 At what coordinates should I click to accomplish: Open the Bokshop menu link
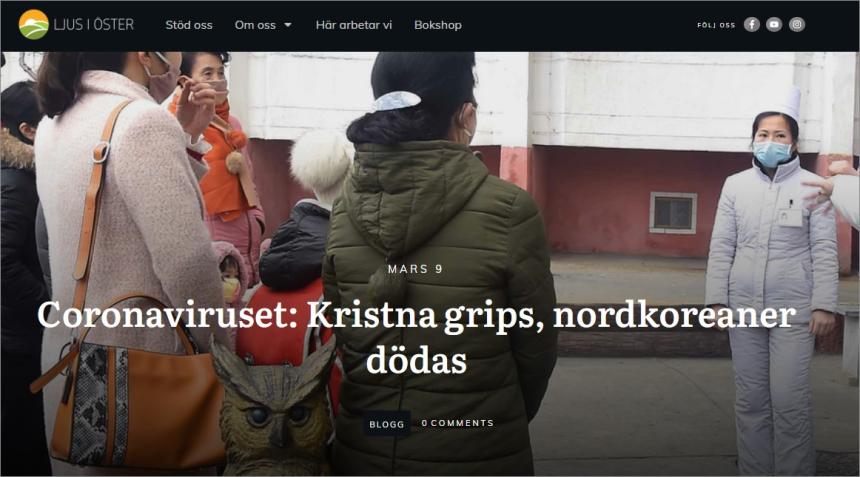point(438,25)
